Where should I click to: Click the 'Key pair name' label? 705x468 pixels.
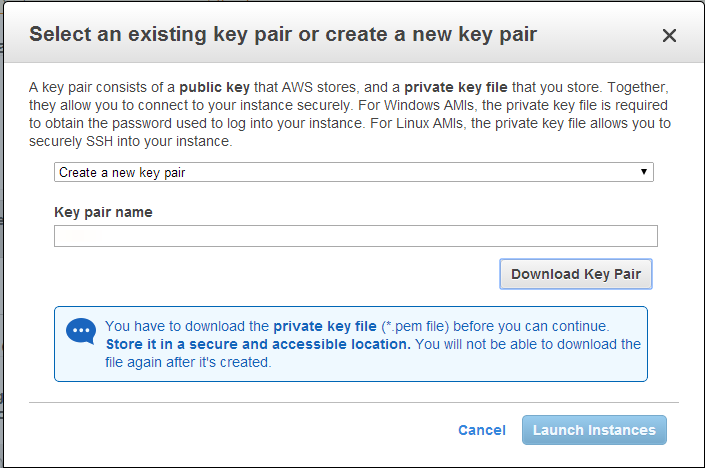pos(103,212)
